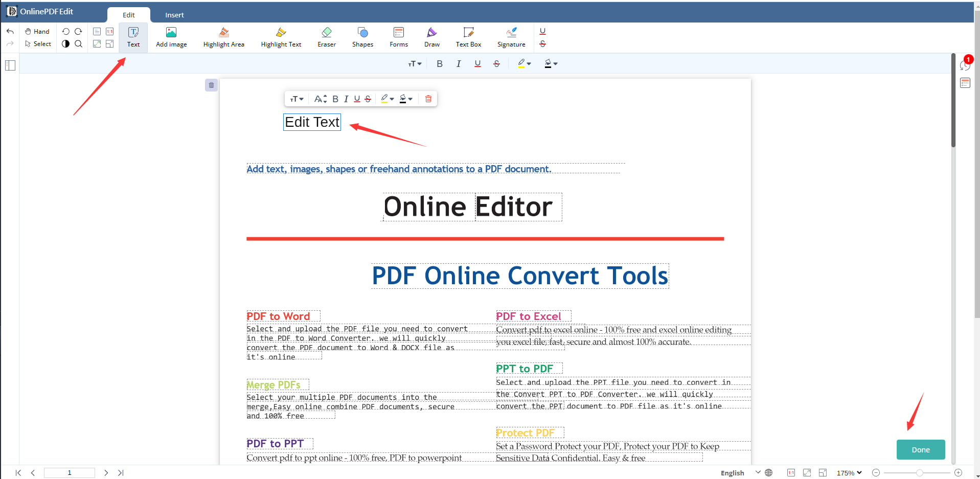The image size is (980, 479).
Task: Toggle underline in the floating text toolbar
Action: point(357,99)
